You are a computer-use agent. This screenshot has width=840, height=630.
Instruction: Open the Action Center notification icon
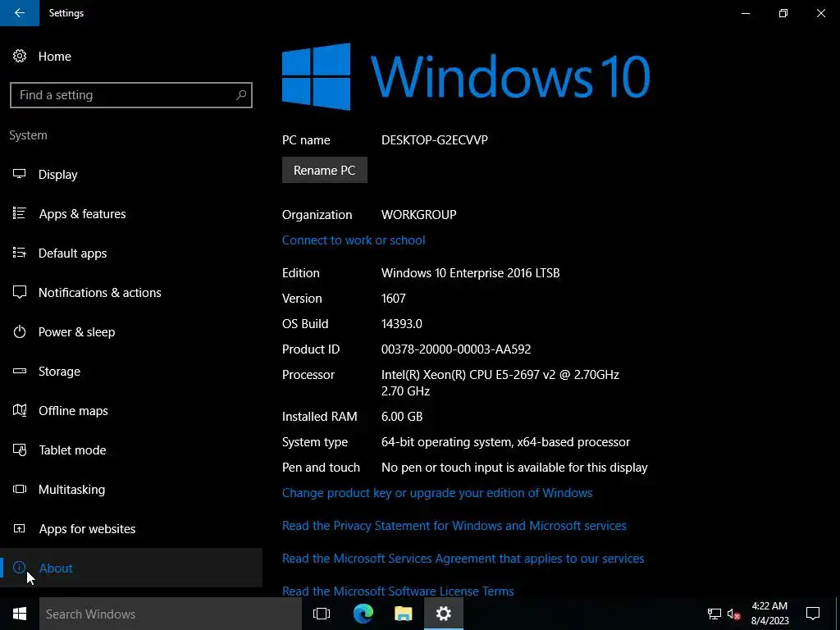(813, 614)
